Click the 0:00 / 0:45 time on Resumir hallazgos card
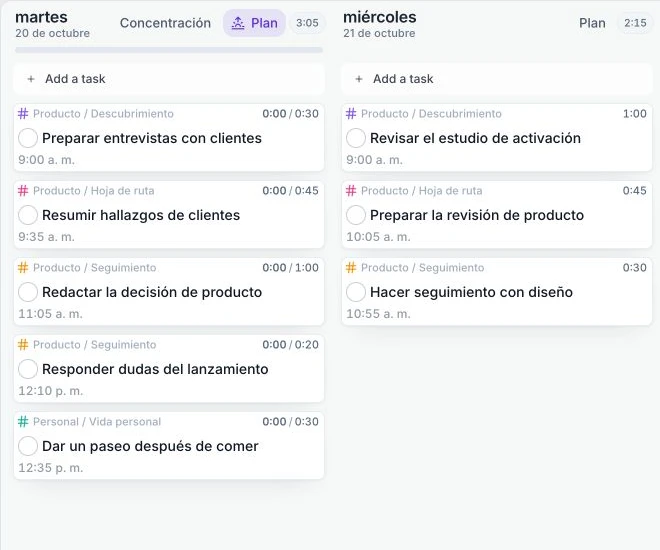The width and height of the screenshot is (660, 550). (x=290, y=191)
